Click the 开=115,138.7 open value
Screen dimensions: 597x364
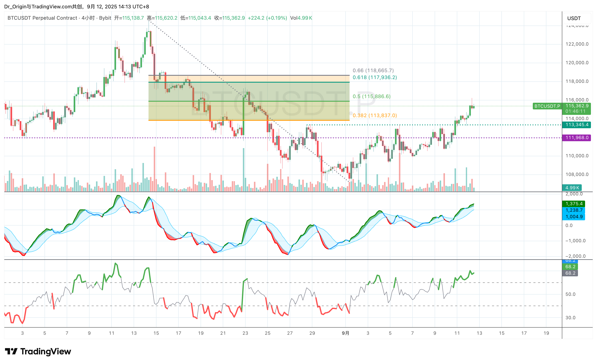click(x=129, y=18)
